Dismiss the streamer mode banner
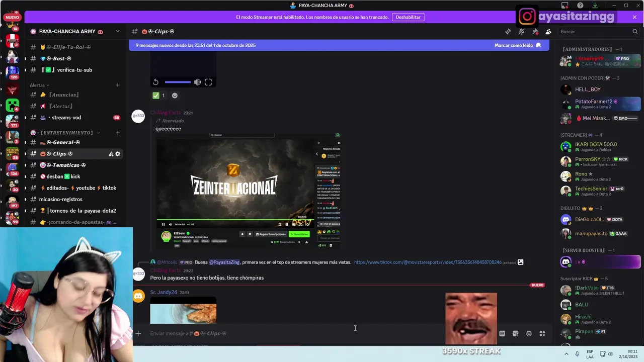 634,17
